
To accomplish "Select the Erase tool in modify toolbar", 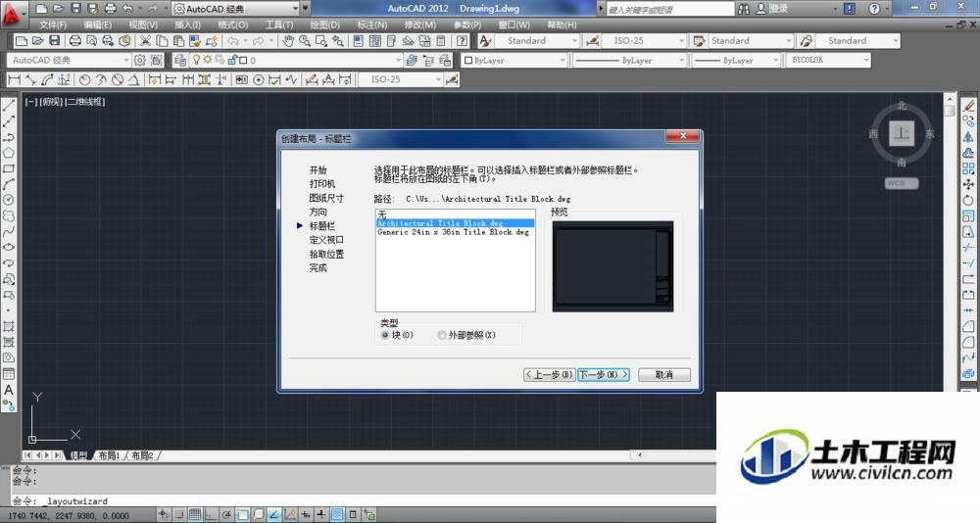I will point(968,106).
